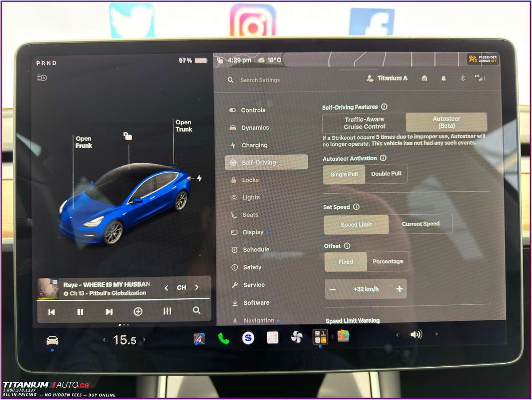532x400 pixels.
Task: Choose Single Pull activation
Action: point(344,174)
